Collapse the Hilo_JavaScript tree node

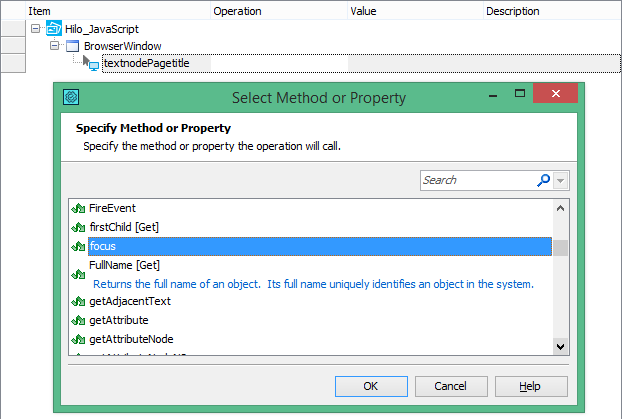tap(36, 28)
